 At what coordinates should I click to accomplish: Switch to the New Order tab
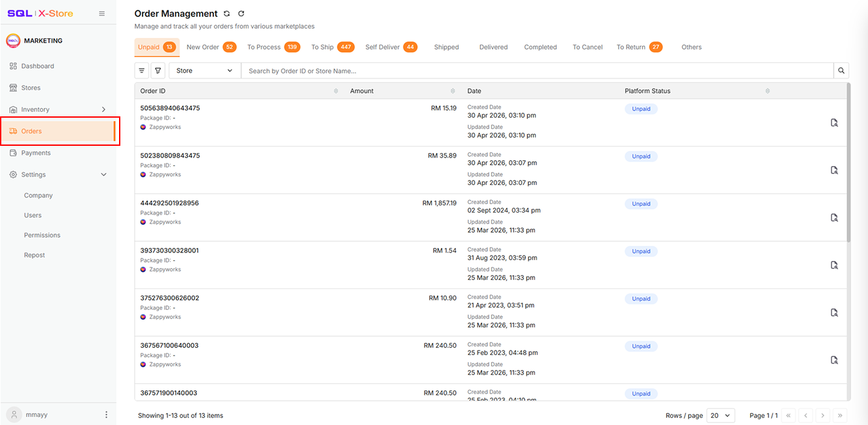tap(211, 47)
